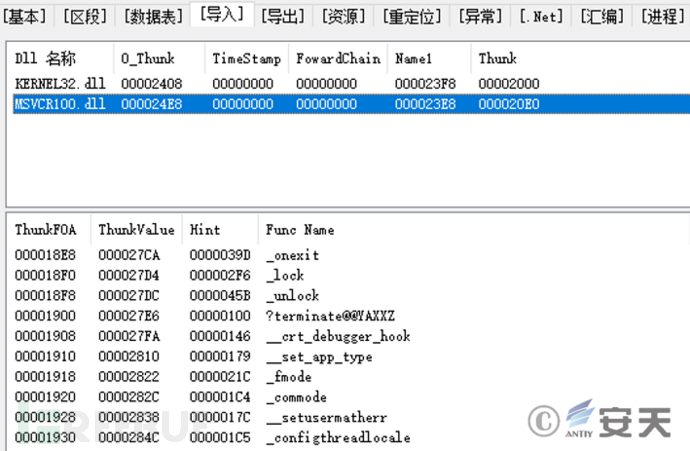Click the TimeStamp column header
This screenshot has width=690, height=451.
point(246,58)
